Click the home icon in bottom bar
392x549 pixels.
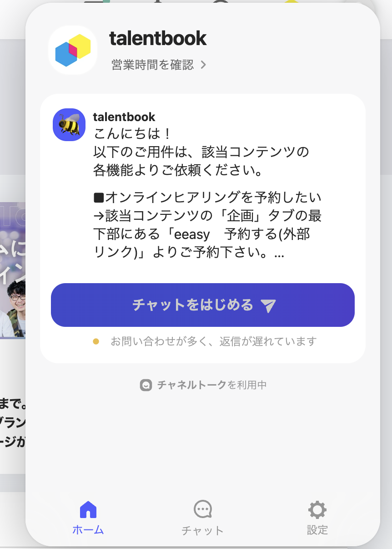pyautogui.click(x=88, y=509)
